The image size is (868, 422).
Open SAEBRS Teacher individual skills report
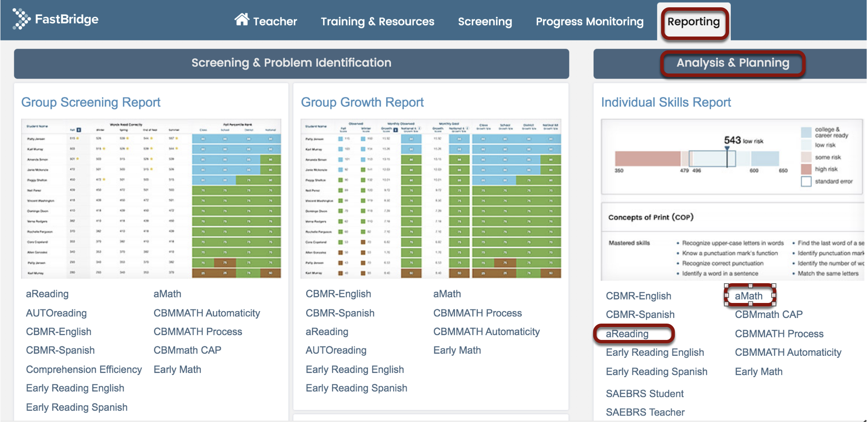(645, 413)
